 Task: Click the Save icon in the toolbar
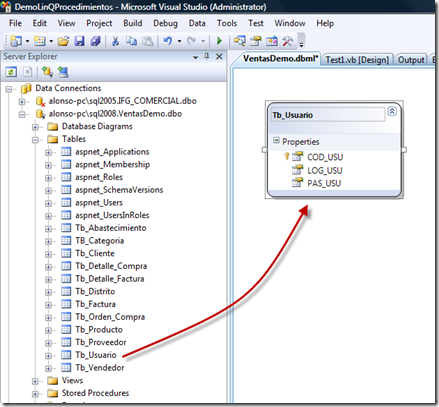click(x=79, y=41)
